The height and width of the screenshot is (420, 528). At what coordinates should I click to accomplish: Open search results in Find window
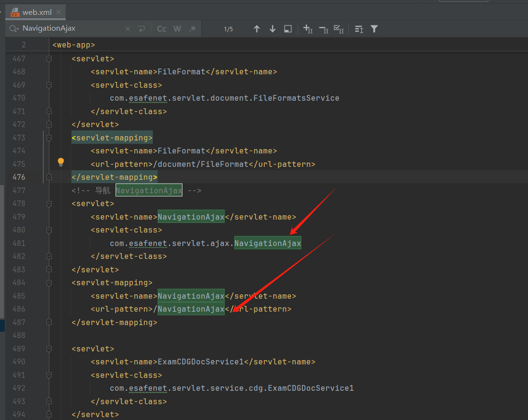(288, 29)
